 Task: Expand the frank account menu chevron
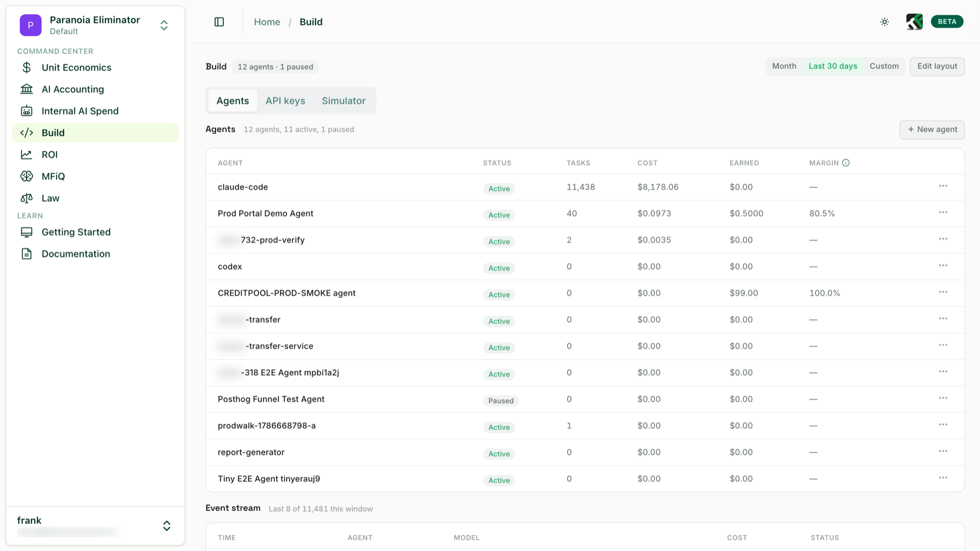point(167,525)
